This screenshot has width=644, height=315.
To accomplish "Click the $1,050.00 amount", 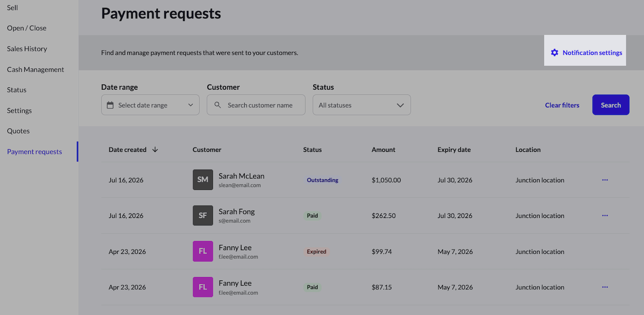I will tap(386, 180).
